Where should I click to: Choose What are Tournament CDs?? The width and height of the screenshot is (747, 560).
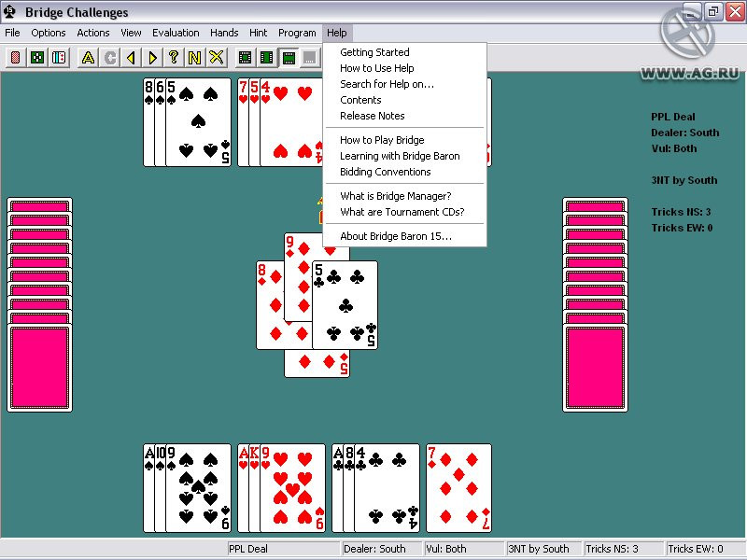coord(404,212)
